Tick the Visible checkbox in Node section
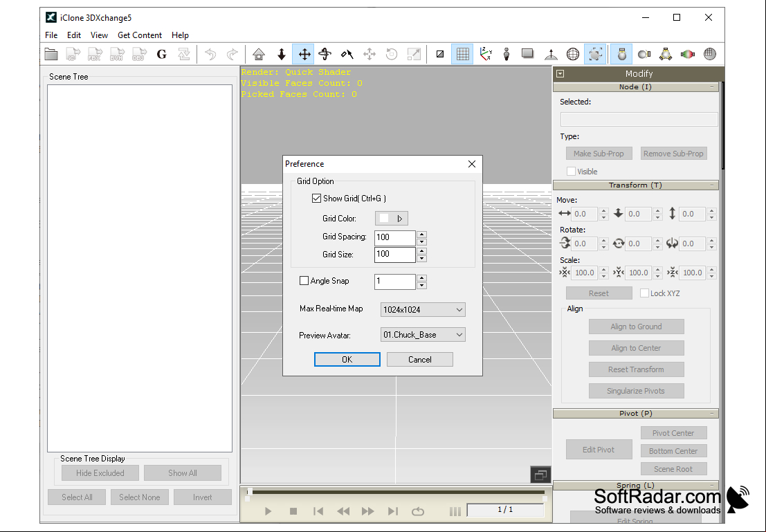This screenshot has height=532, width=766. click(571, 172)
